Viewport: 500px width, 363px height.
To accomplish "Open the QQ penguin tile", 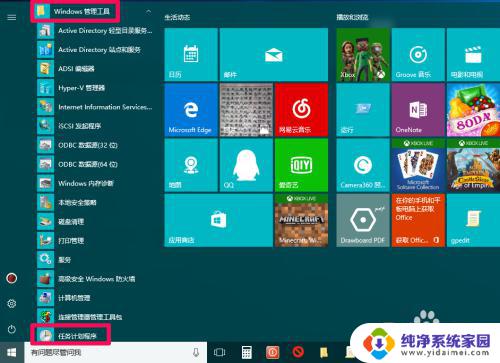I will point(246,165).
